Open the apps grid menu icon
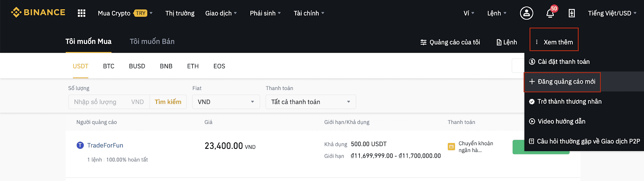The image size is (644, 181). click(82, 13)
